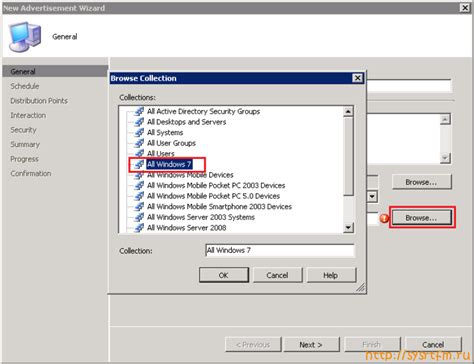Open the Interaction wizard step
The image size is (474, 364).
tap(28, 115)
